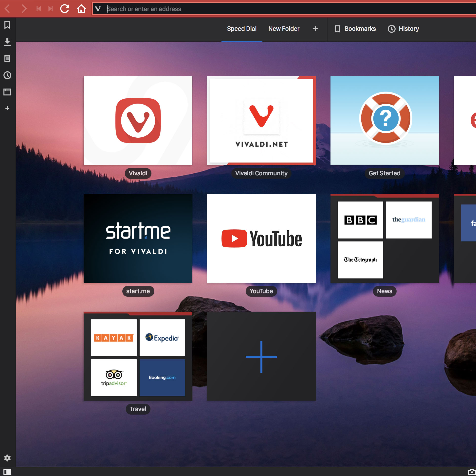Add a new Web Panel with plus icon
This screenshot has width=476, height=476.
(7, 108)
